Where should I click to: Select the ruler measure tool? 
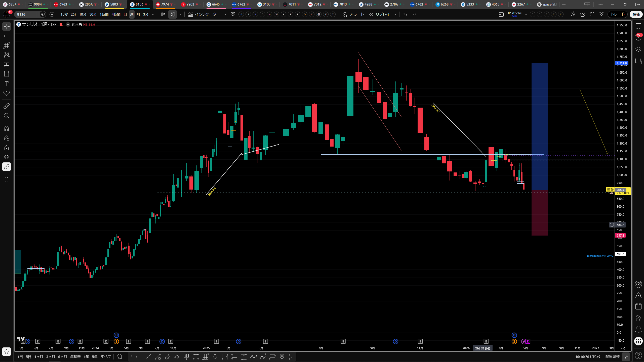(x=7, y=106)
